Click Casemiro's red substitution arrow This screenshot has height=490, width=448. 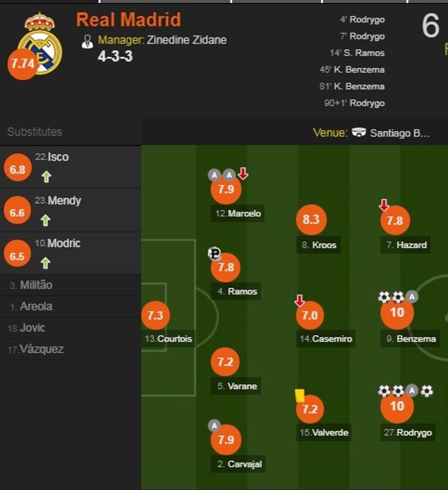pos(299,301)
